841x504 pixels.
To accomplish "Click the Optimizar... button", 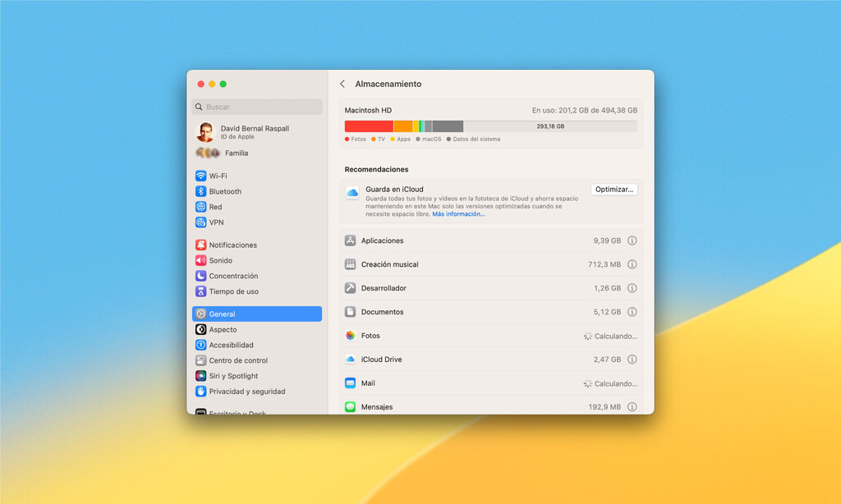I will tap(614, 190).
